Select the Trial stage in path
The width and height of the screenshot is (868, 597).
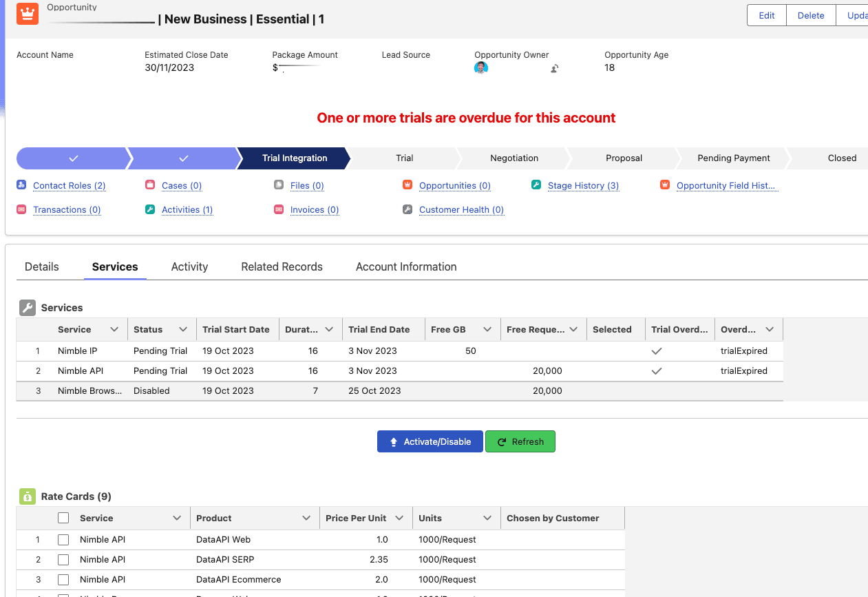point(405,158)
